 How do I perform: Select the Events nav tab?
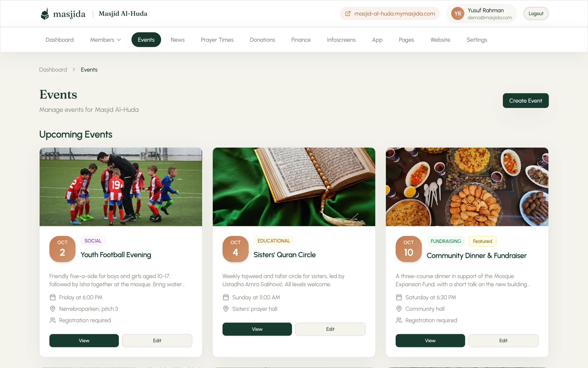click(x=146, y=40)
